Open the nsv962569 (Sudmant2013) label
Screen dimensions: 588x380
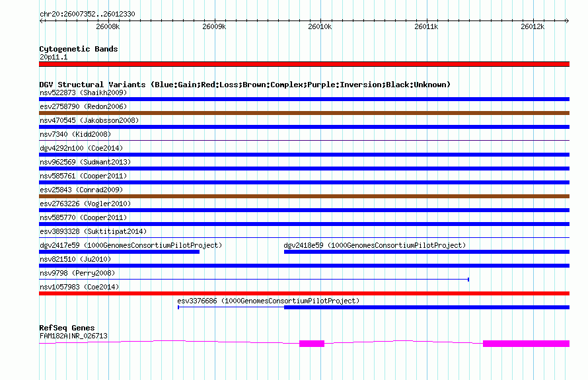coord(85,162)
